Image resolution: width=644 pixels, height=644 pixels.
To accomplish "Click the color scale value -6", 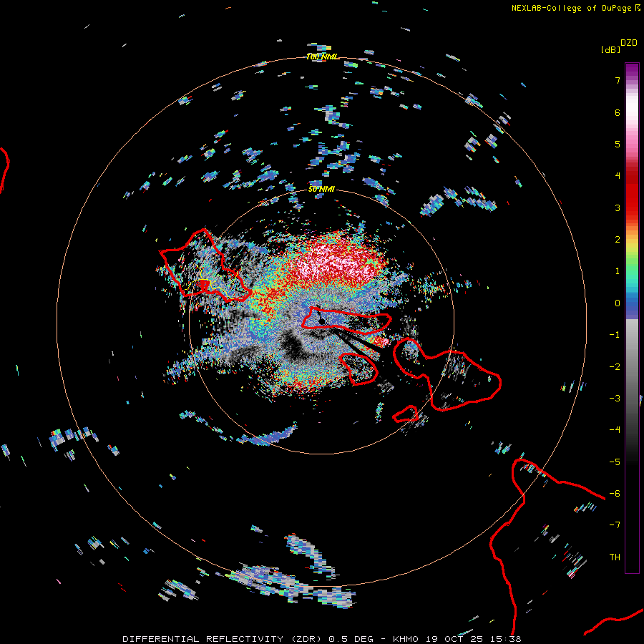I will pyautogui.click(x=615, y=494).
